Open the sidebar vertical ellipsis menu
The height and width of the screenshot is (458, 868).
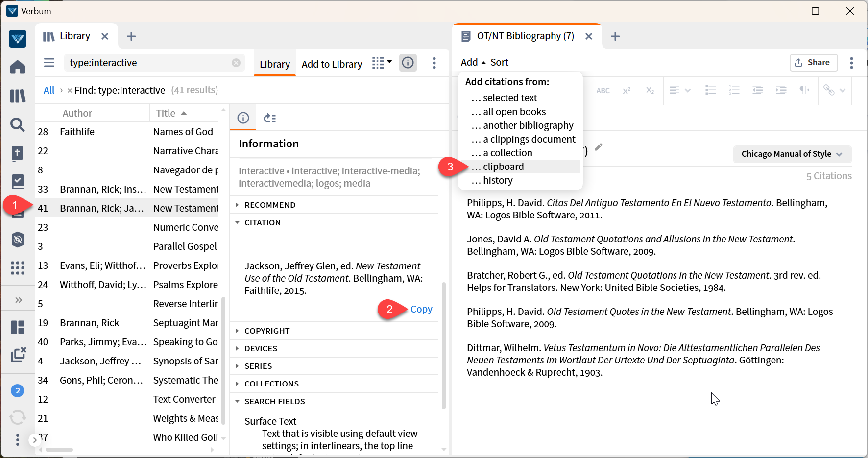(x=18, y=440)
